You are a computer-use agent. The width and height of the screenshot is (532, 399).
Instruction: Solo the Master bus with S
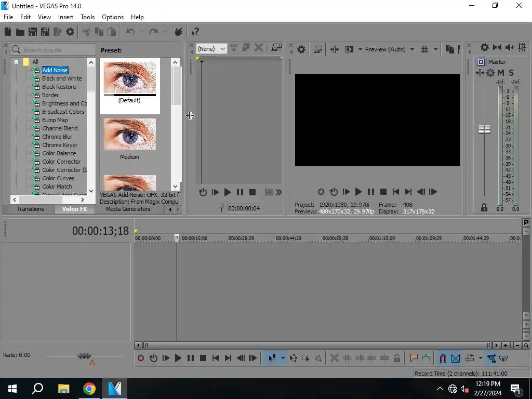[x=511, y=73]
